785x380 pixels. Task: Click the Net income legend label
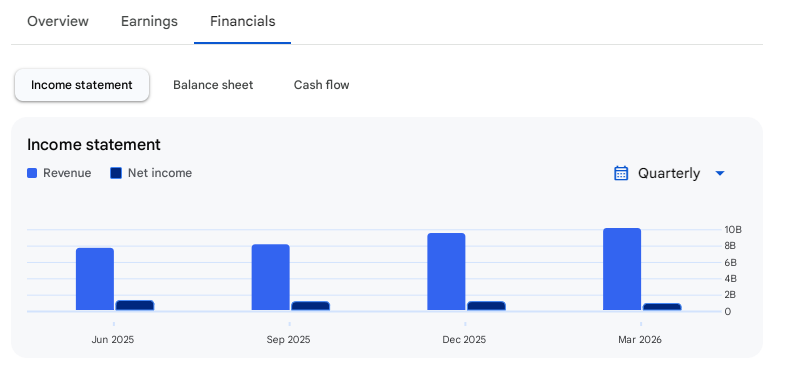coord(160,173)
